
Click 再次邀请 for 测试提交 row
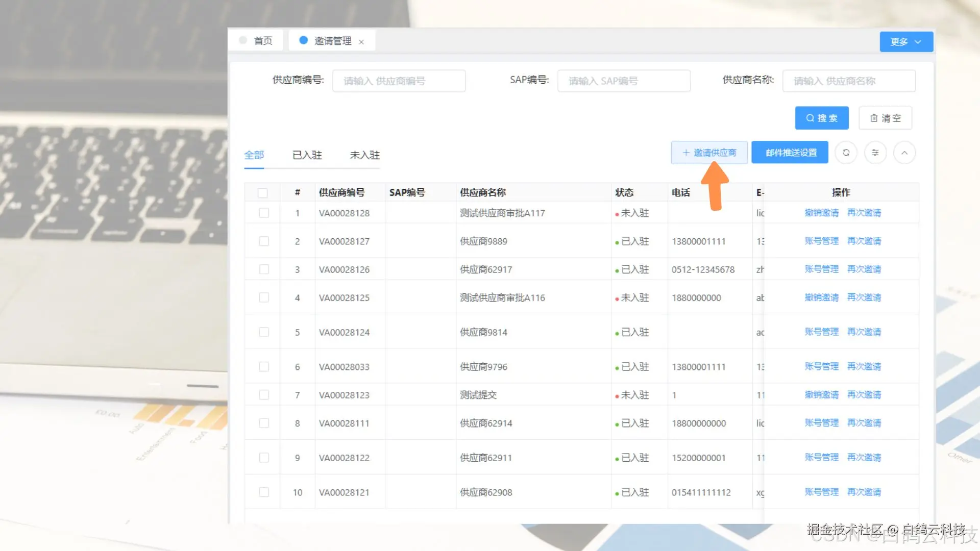pos(864,395)
